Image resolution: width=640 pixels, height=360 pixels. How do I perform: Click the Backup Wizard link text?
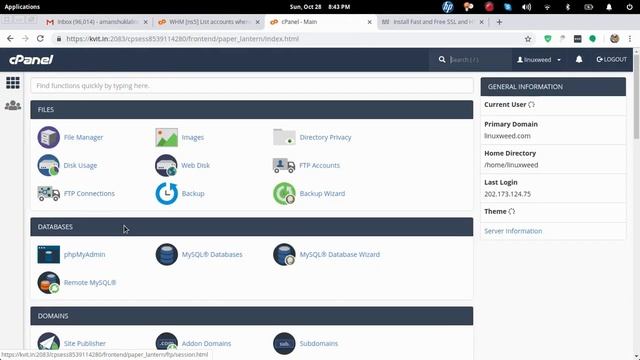(322, 193)
